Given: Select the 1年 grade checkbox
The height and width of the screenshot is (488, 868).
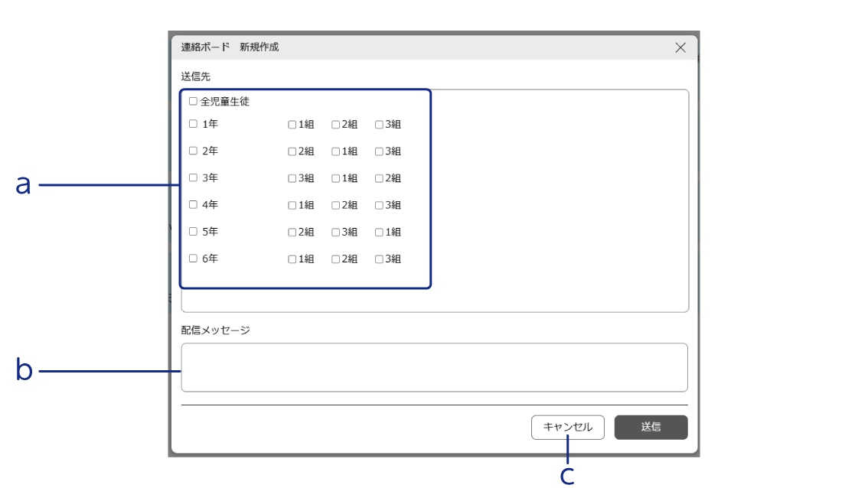Looking at the screenshot, I should (193, 124).
